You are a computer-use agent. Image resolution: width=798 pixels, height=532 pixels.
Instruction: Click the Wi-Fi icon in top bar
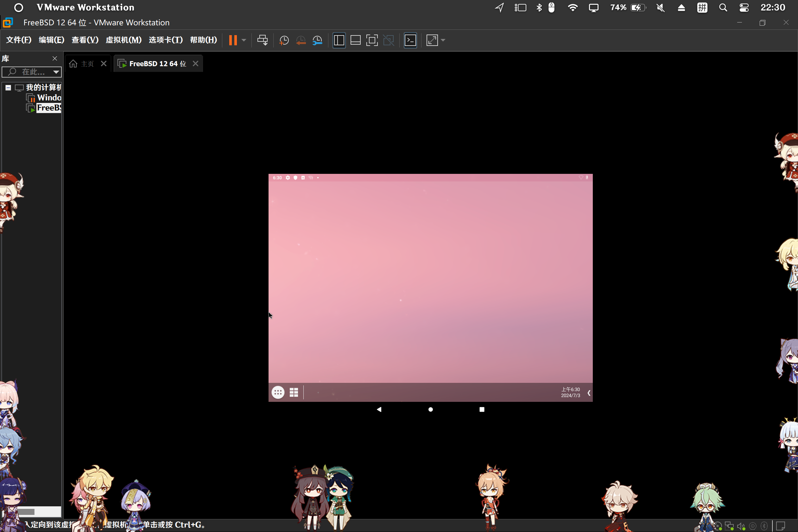(x=573, y=8)
